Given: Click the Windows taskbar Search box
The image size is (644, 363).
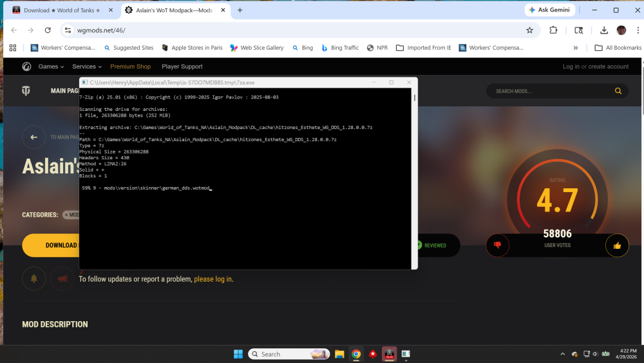Looking at the screenshot, I should coord(289,354).
